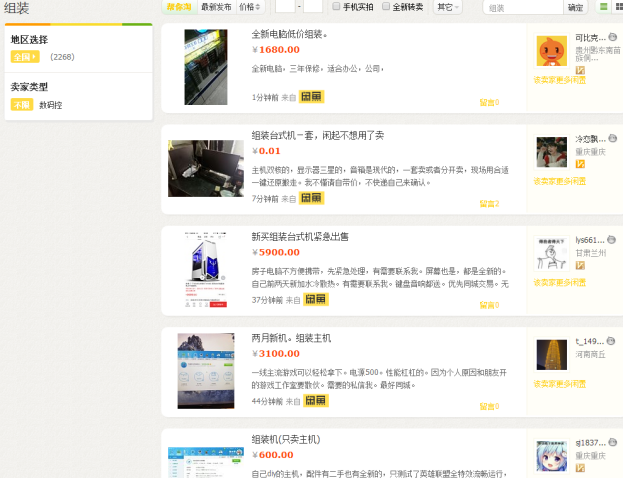623x478 pixels.
Task: Click the chat icon beside 冷恋飘
Action: (x=613, y=138)
